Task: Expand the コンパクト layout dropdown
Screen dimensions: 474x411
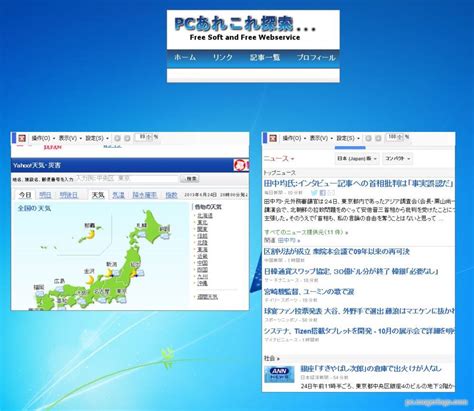Action: tap(397, 159)
